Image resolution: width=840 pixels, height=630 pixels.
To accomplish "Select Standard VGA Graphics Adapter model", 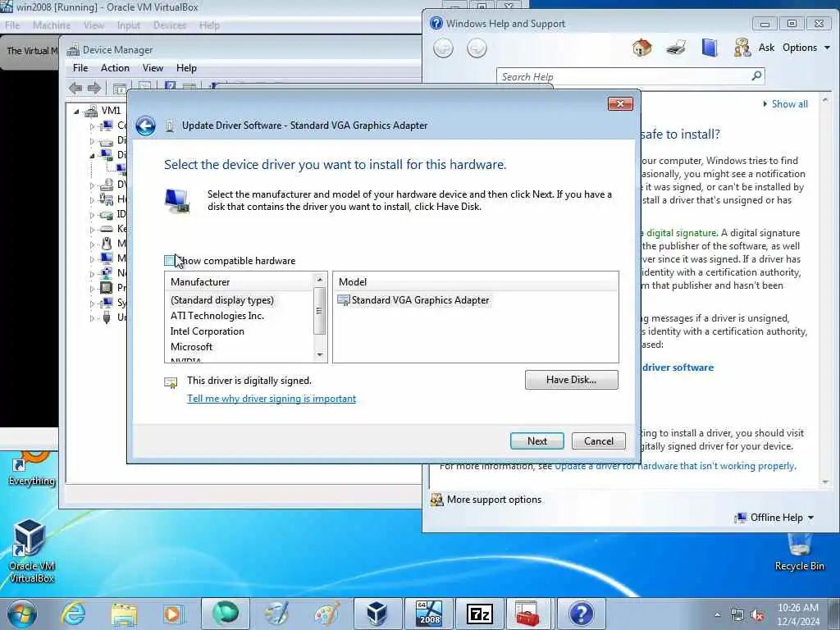I will coord(413,300).
